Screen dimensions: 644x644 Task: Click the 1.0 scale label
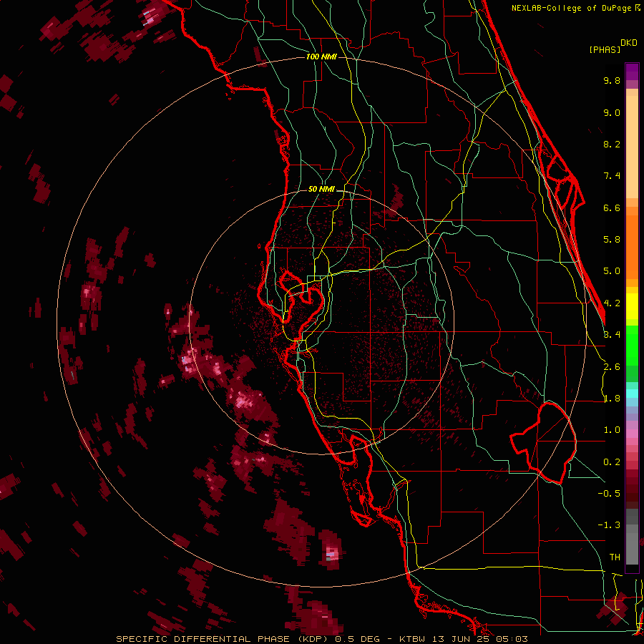(x=612, y=430)
